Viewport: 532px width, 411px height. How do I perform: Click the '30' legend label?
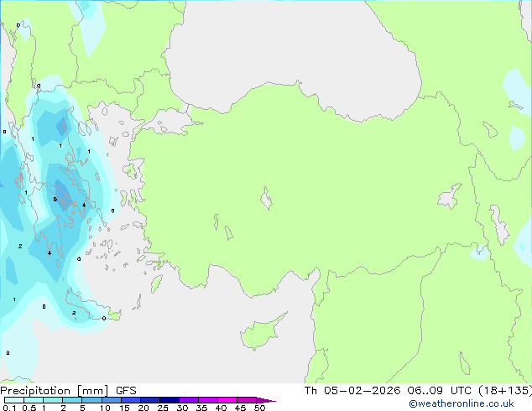[x=182, y=408]
